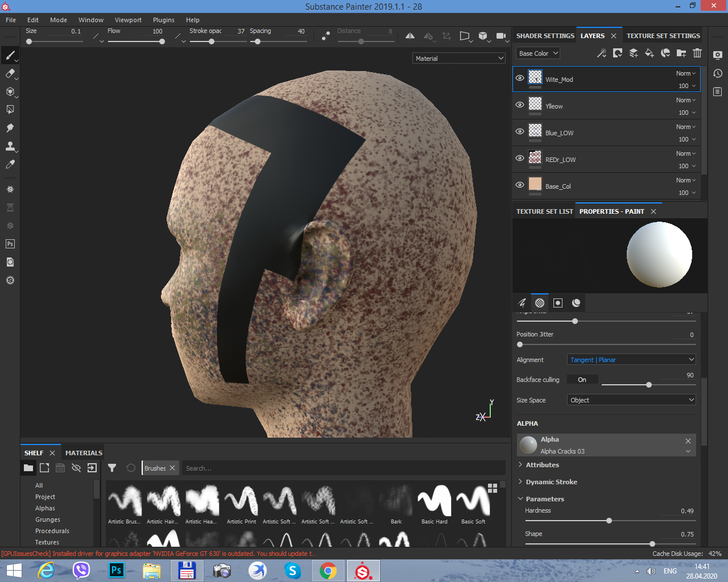Click the add mask icon in Layers

[x=617, y=53]
